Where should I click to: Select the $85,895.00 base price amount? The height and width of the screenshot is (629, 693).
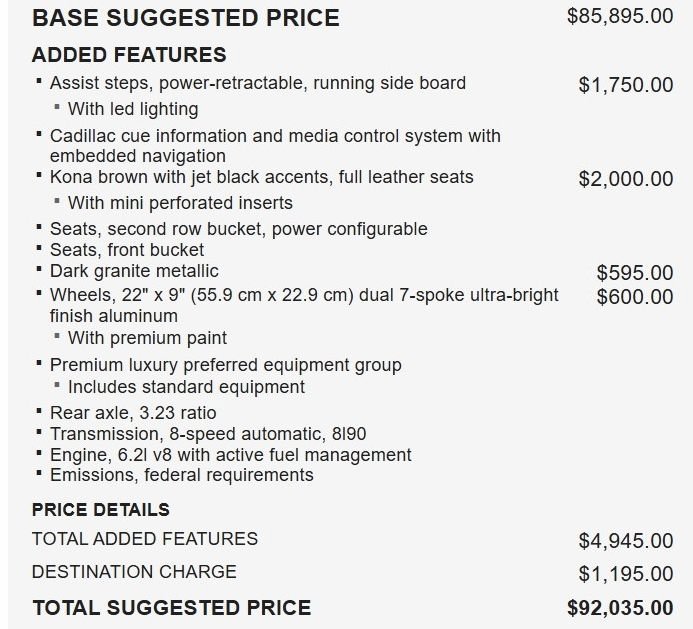(x=620, y=16)
